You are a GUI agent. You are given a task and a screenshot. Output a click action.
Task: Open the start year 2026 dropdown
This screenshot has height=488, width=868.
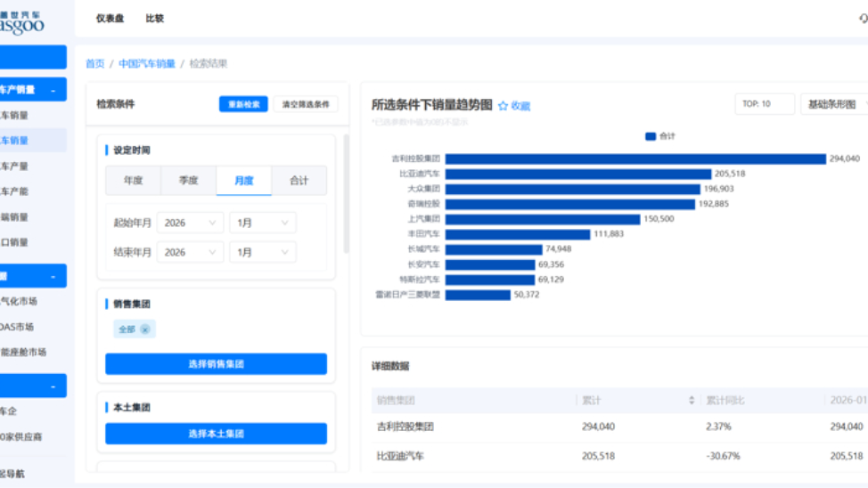click(x=190, y=223)
